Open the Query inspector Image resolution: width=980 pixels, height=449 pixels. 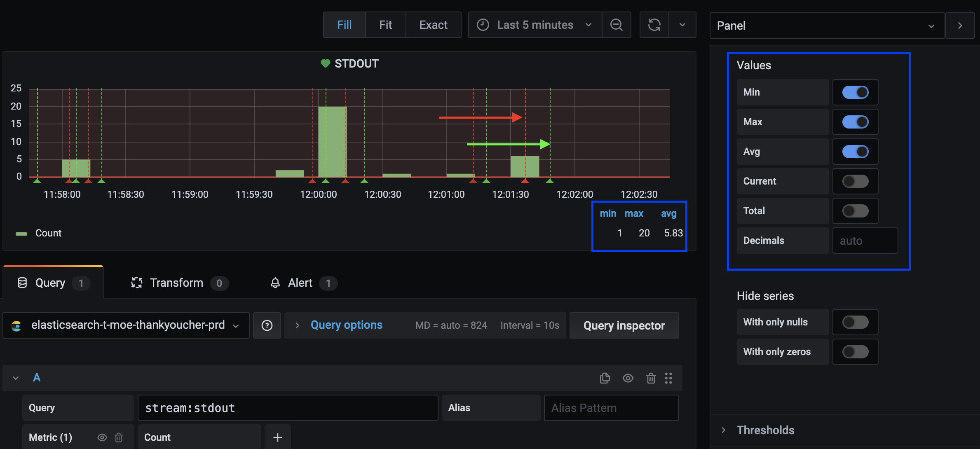point(624,325)
